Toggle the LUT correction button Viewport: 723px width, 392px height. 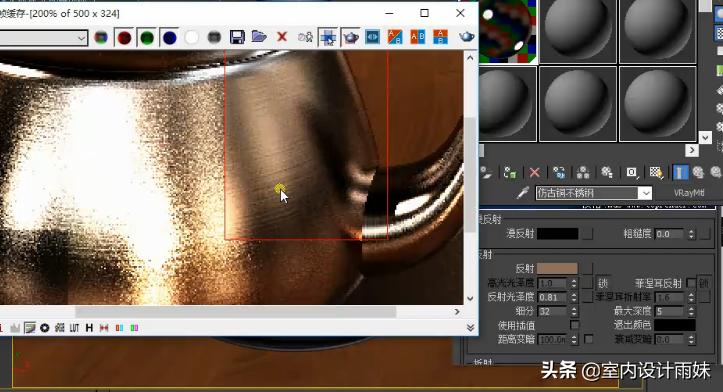[74, 328]
